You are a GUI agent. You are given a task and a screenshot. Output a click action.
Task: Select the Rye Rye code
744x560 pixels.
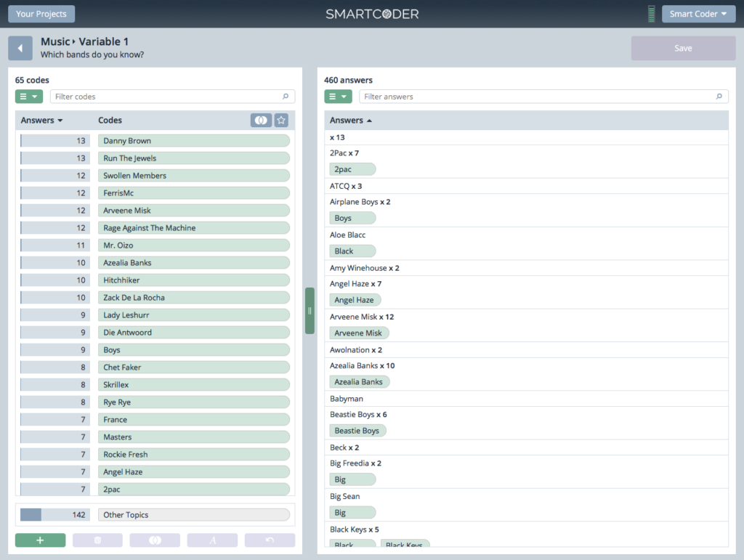pos(194,402)
